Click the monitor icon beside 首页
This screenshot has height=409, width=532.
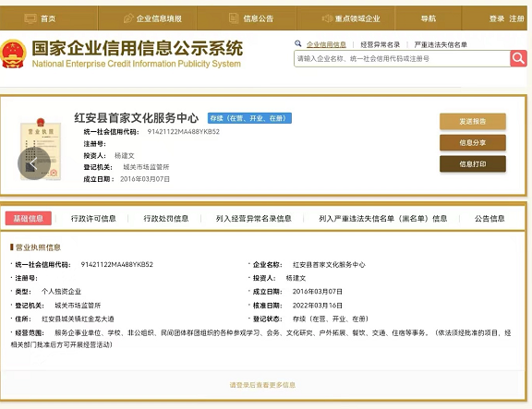pyautogui.click(x=30, y=18)
